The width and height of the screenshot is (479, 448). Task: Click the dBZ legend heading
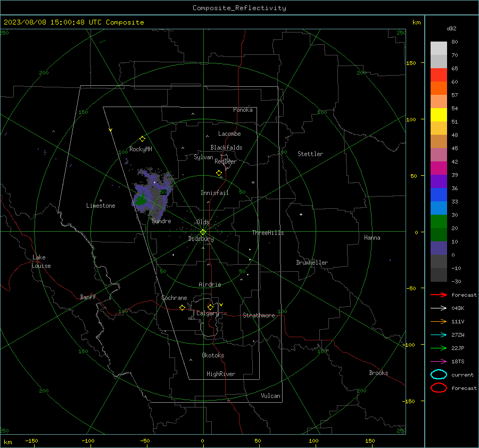coord(451,28)
